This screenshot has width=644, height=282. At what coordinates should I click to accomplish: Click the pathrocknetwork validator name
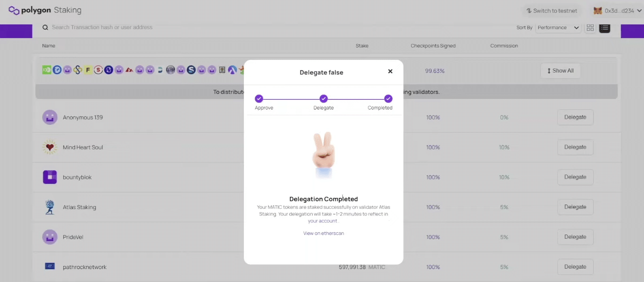click(84, 267)
